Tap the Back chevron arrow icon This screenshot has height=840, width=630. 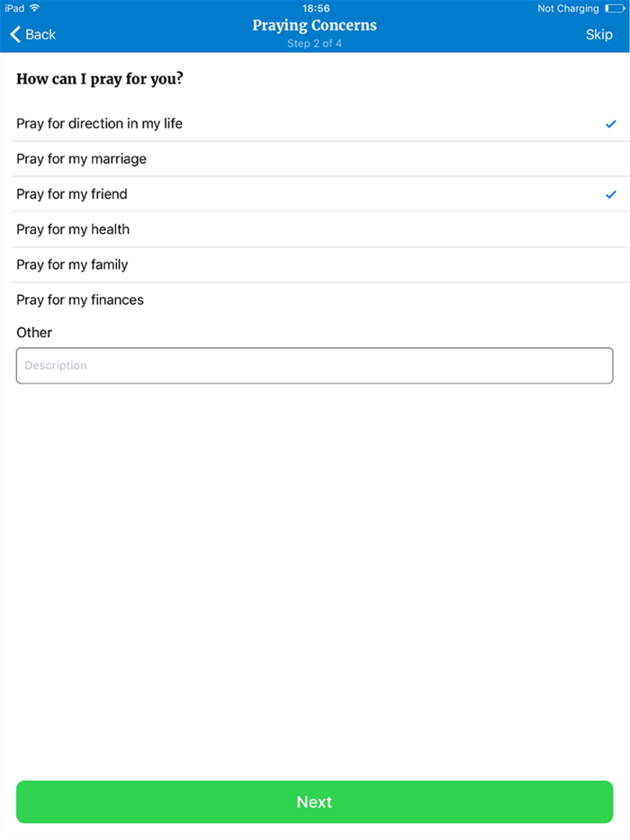pos(14,34)
